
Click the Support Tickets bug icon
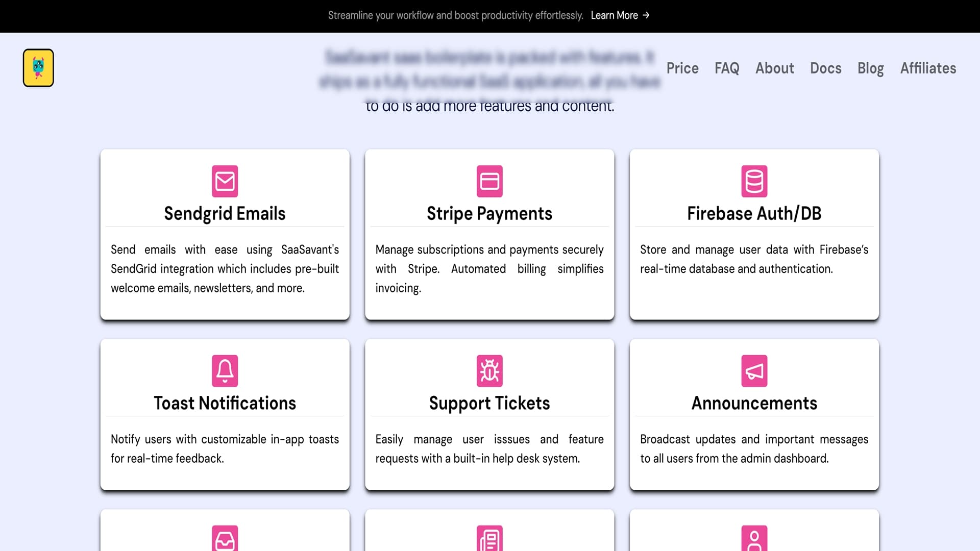point(489,371)
